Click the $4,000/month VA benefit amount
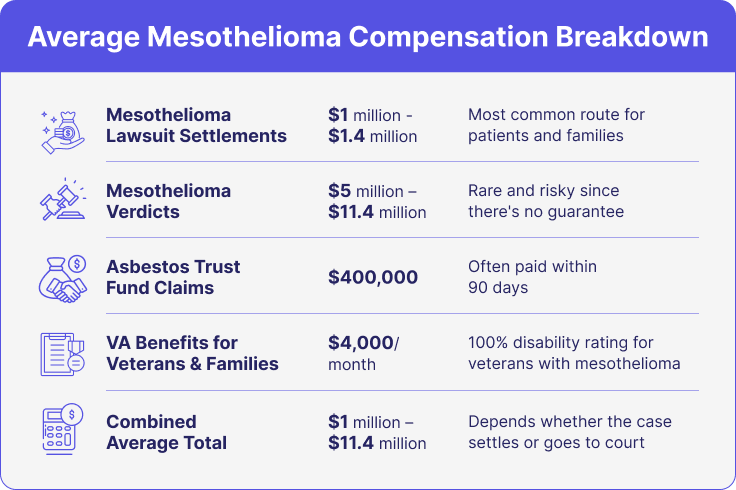The height and width of the screenshot is (490, 736). pyautogui.click(x=362, y=354)
